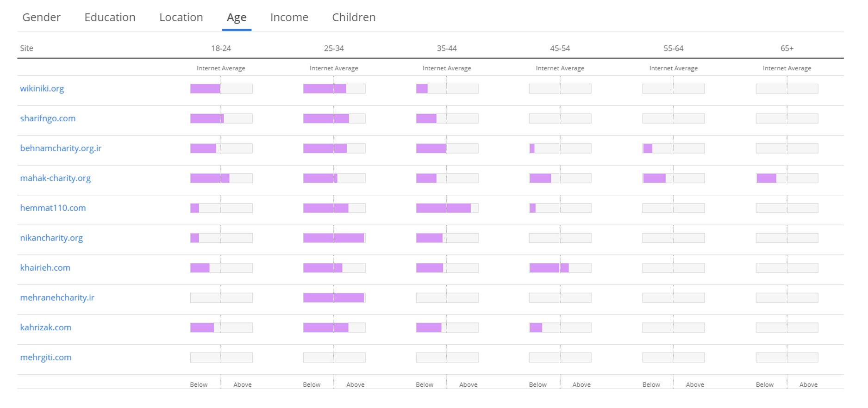Open the wikiniki.org site link

click(42, 88)
